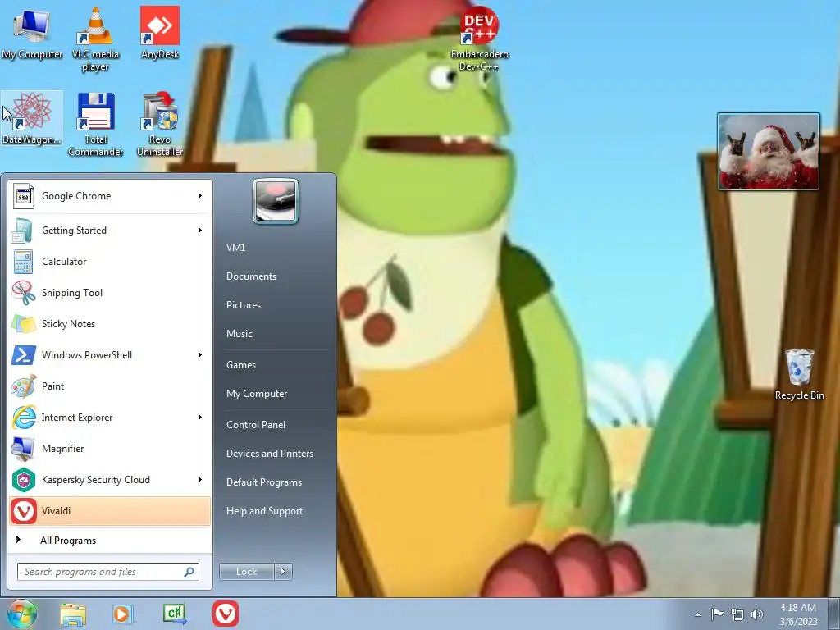Open Windows Media Player from taskbar
This screenshot has width=840, height=630.
coord(123,614)
